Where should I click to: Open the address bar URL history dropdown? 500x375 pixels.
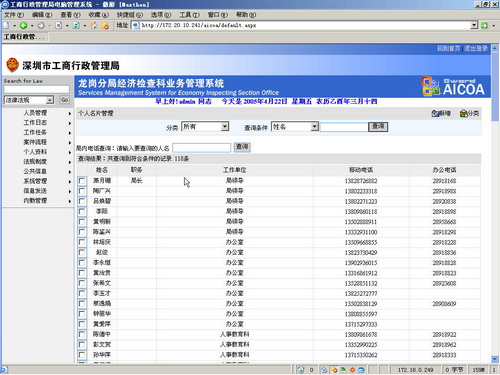(x=474, y=25)
